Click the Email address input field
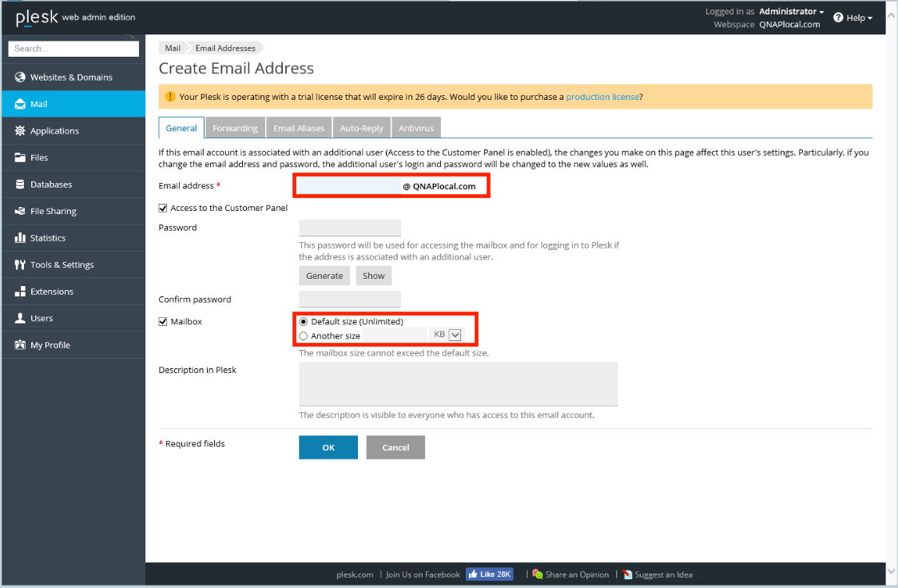898x588 pixels. click(349, 185)
